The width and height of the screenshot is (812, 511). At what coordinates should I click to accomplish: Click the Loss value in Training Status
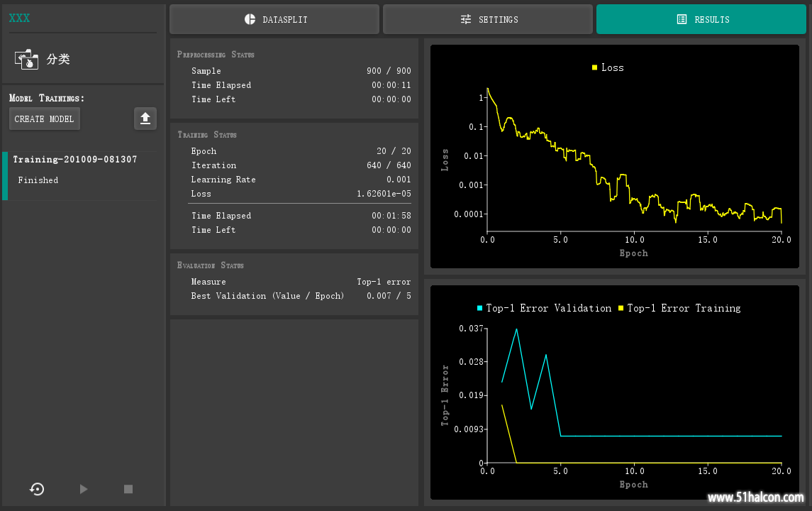click(x=384, y=193)
